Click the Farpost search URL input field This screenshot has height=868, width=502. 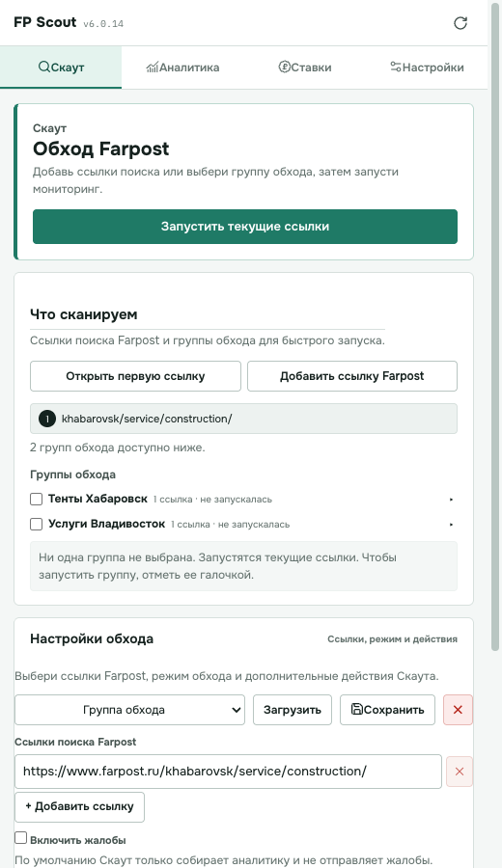(228, 772)
